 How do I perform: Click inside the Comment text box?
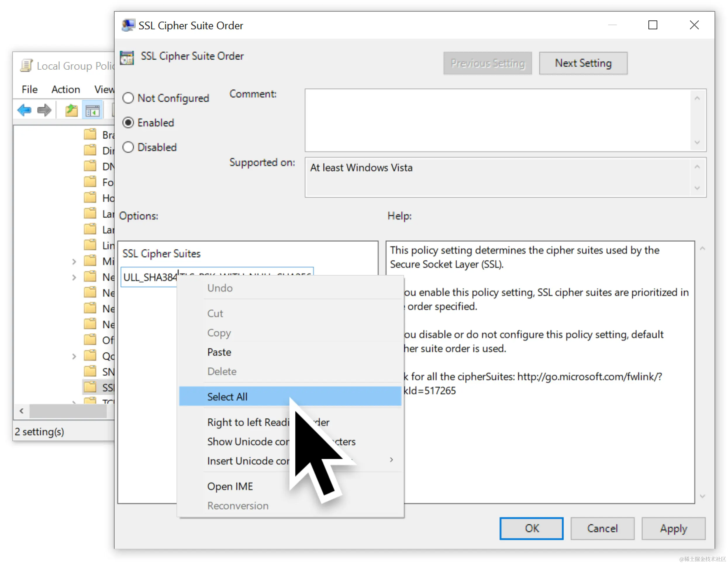click(497, 120)
